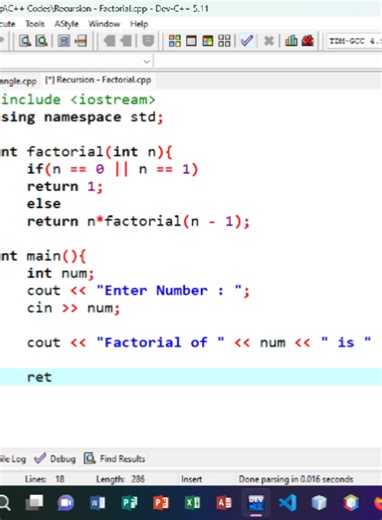The image size is (382, 520).
Task: Click 'Done parsing in 0.016 seconds' status text
Action: (296, 479)
